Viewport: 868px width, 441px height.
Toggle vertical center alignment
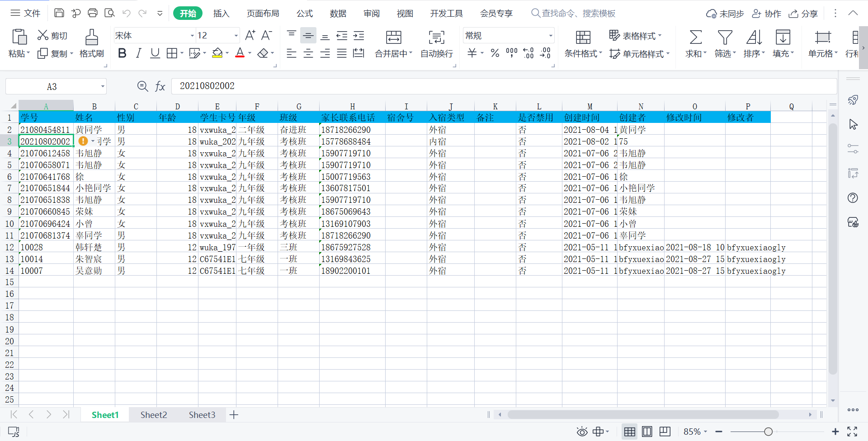coord(308,35)
